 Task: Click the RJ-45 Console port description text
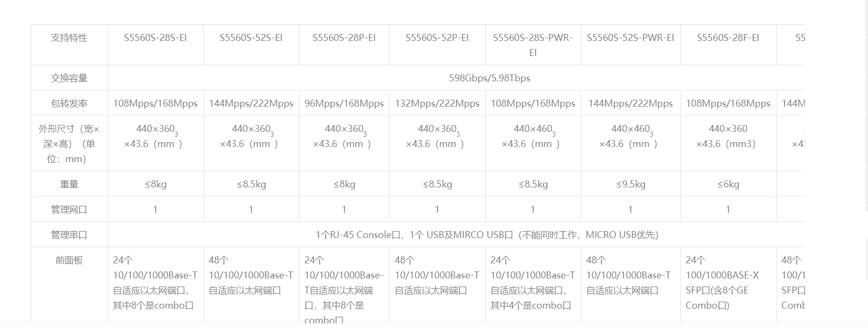(487, 235)
